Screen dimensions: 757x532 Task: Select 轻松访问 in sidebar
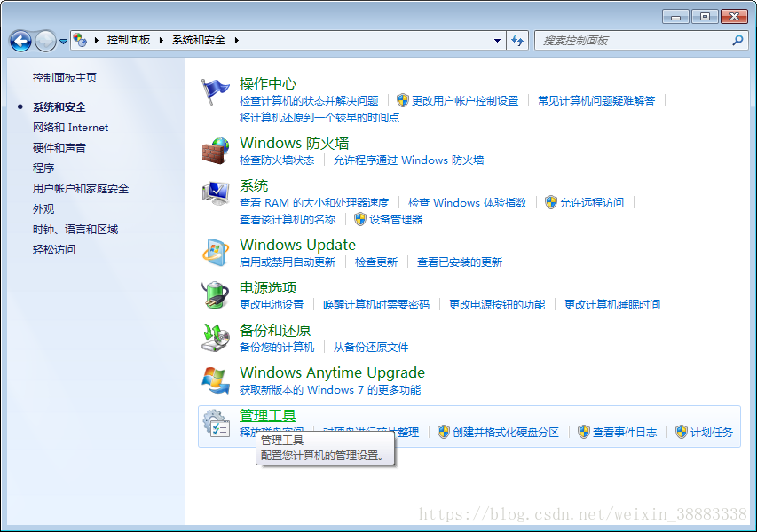tap(54, 249)
